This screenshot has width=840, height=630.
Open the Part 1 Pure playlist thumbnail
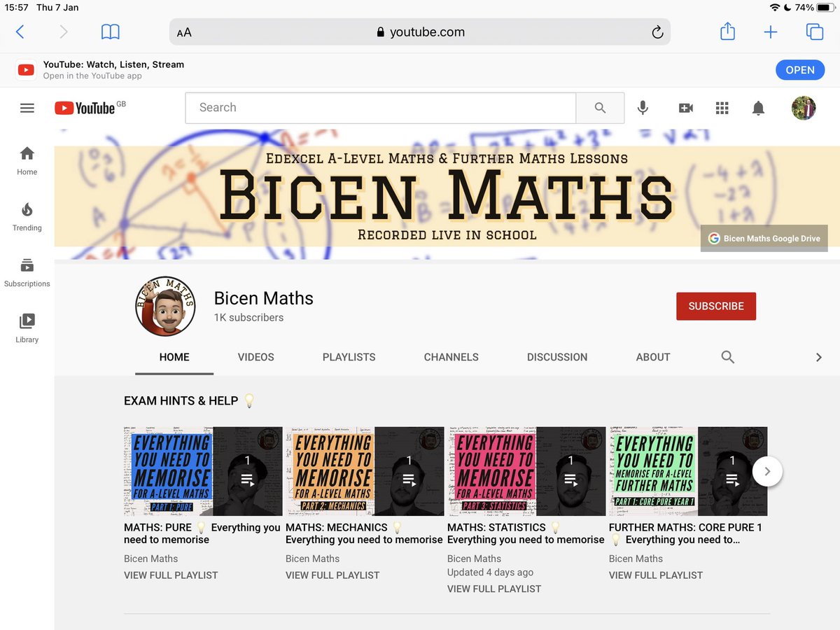click(x=203, y=471)
